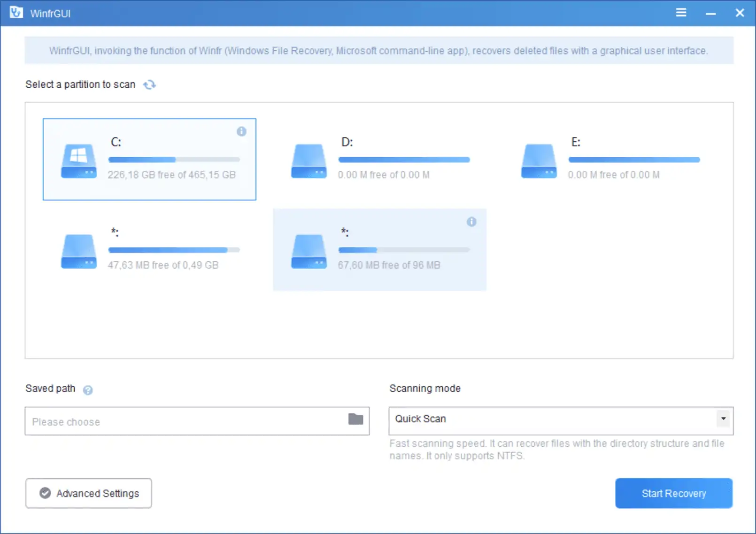Click the text '226,18 GB free of 465,15 GB'
This screenshot has height=534, width=756.
[x=172, y=175]
